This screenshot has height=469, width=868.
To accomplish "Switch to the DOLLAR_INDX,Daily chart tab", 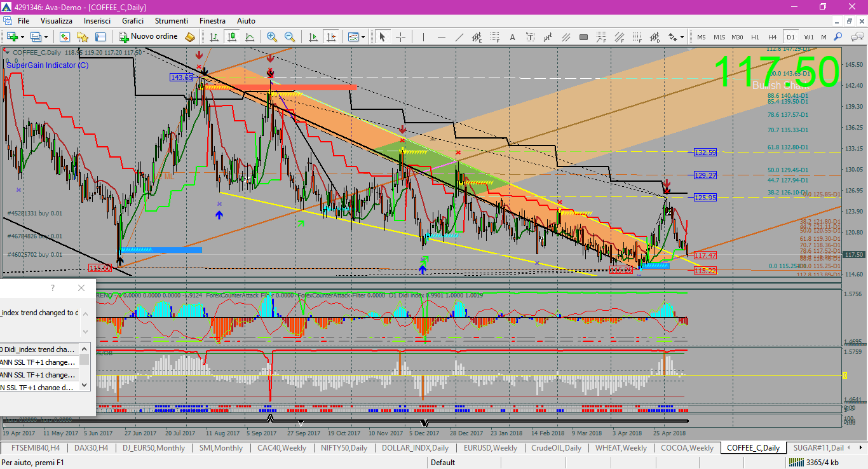I will point(415,448).
